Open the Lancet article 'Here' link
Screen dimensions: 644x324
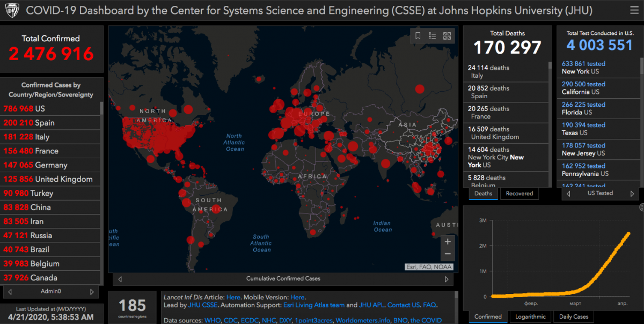point(233,297)
